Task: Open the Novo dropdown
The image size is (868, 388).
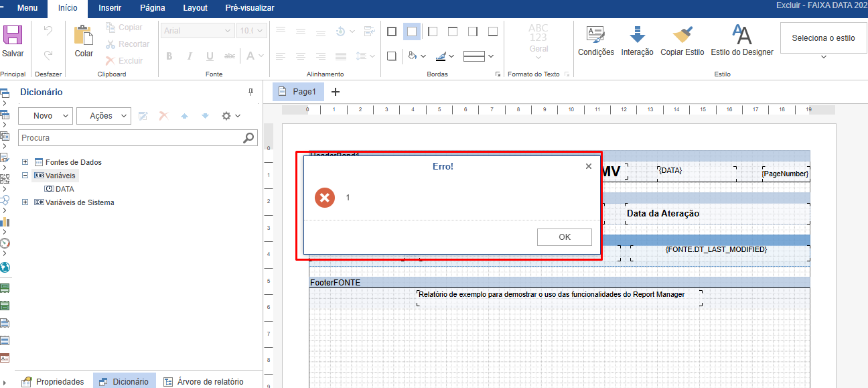Action: [45, 116]
